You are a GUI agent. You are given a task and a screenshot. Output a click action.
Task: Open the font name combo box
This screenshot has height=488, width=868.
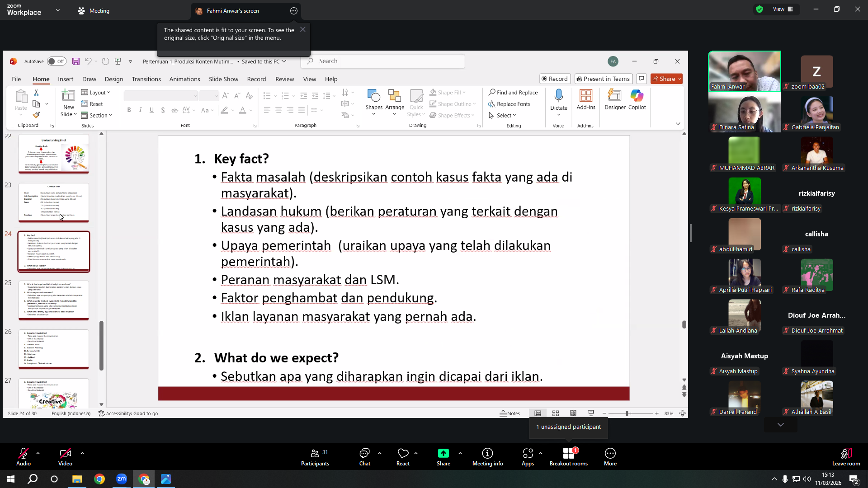(161, 96)
